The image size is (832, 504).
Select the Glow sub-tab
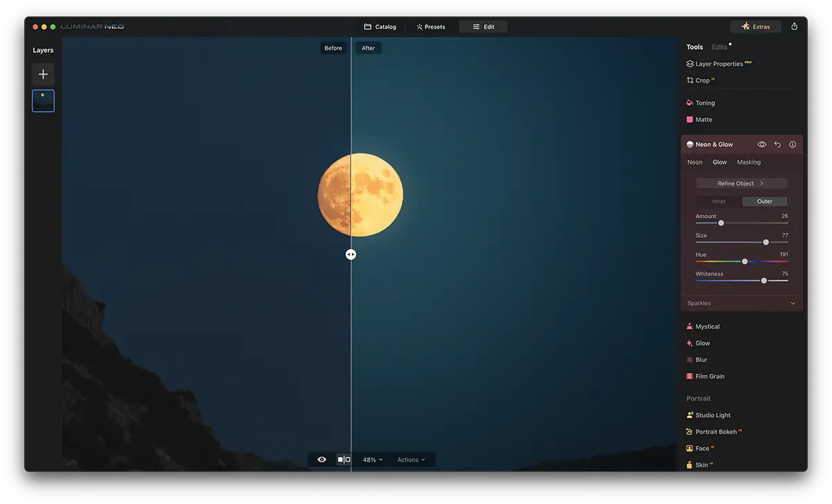[720, 162]
